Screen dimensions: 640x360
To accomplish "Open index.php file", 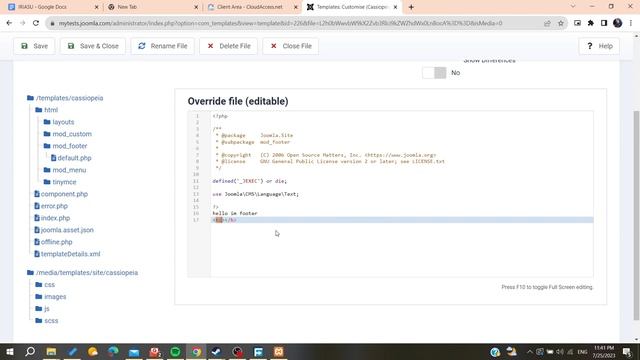I will (52, 218).
